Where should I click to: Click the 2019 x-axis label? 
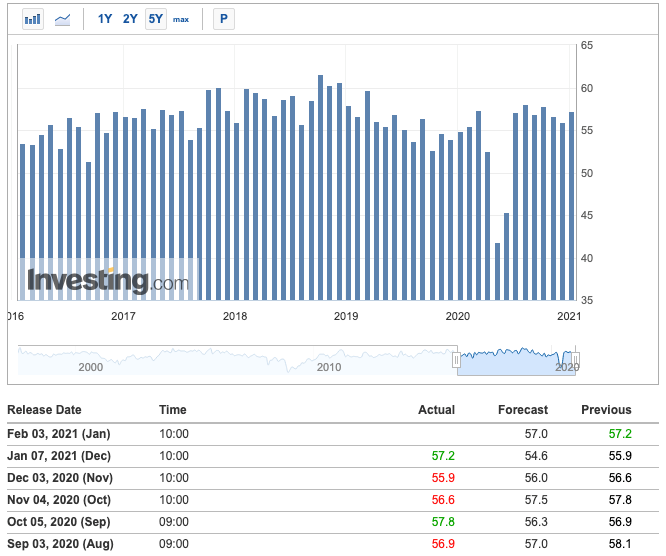pos(346,316)
